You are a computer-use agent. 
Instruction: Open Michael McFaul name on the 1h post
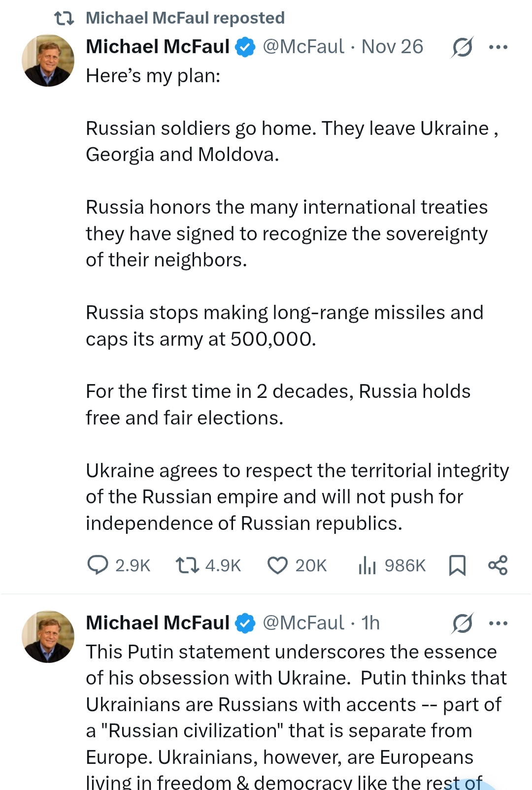click(x=158, y=623)
